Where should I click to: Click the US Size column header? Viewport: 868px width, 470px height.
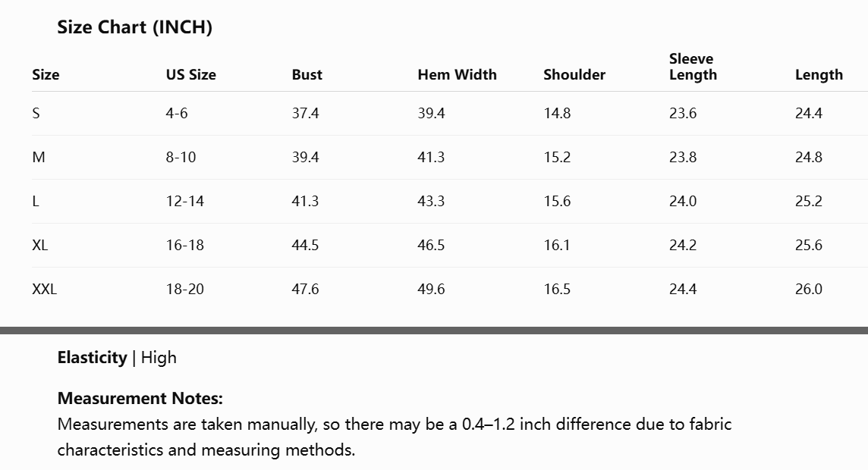[191, 74]
